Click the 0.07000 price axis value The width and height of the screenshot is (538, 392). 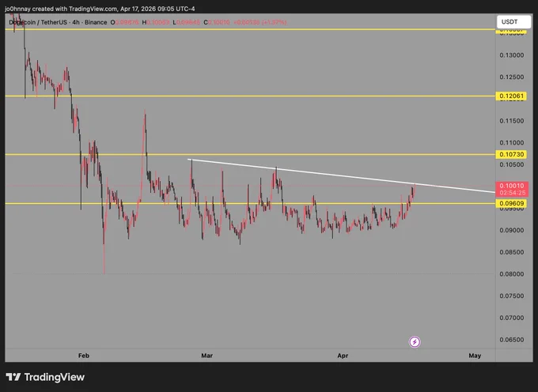pyautogui.click(x=512, y=318)
